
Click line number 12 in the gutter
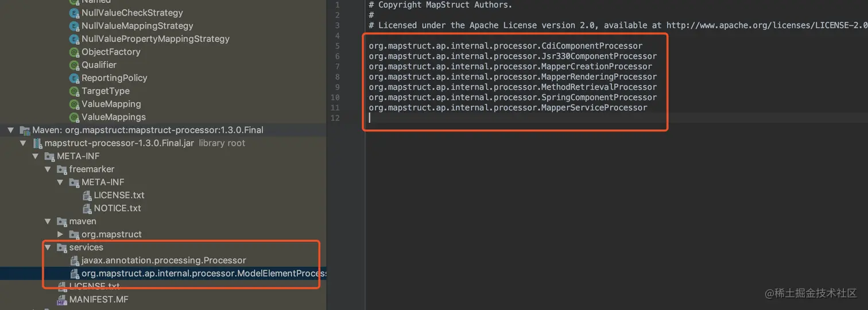(335, 118)
